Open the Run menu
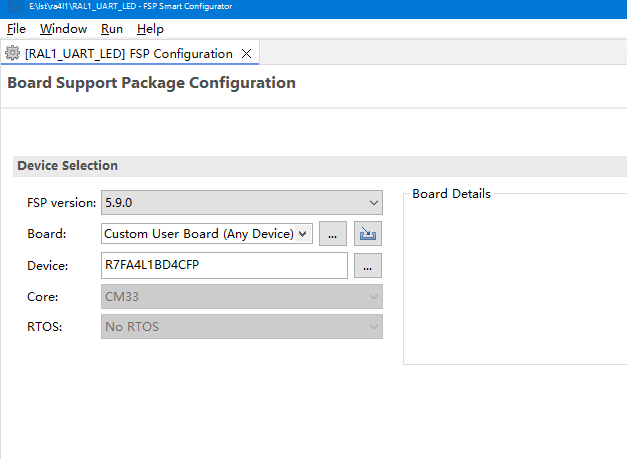 112,29
